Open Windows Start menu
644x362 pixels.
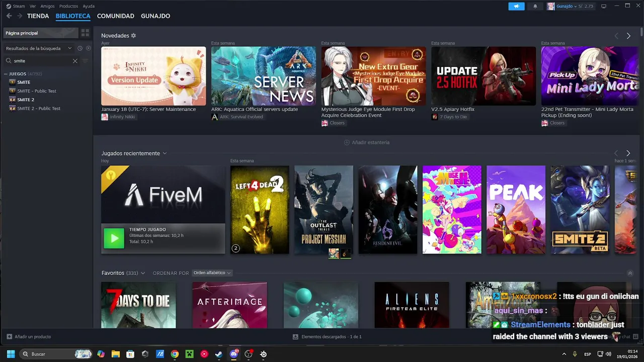coord(11,354)
